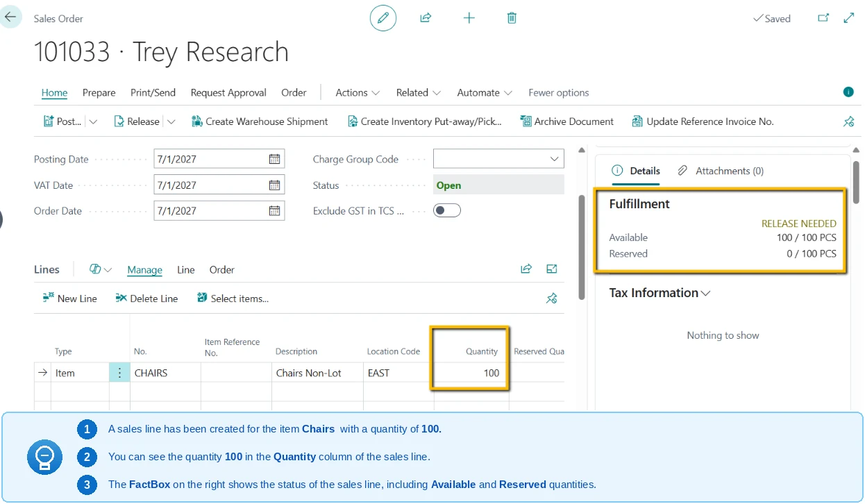Click the factbox vertical scrollbar
This screenshot has height=504, width=865.
(x=856, y=183)
